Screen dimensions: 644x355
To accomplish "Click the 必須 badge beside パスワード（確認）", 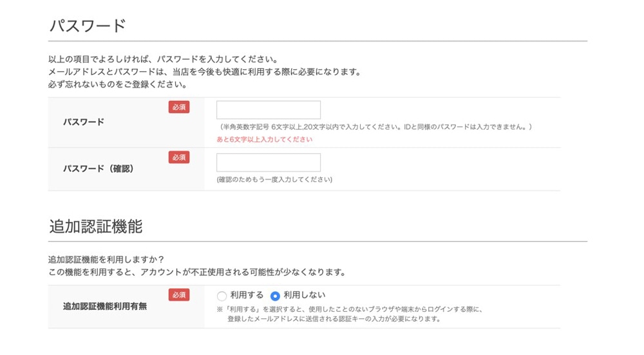I will pos(179,157).
